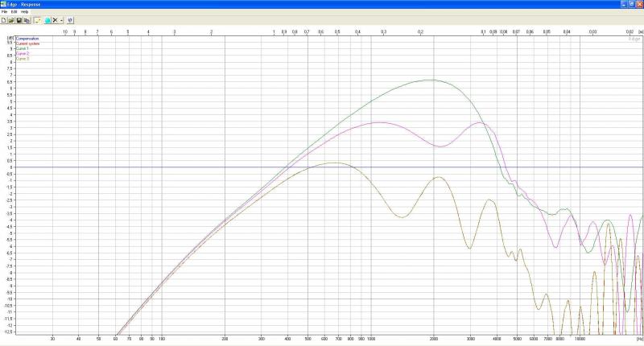Save with the floppy disk icon
This screenshot has width=644, height=346.
(19, 19)
